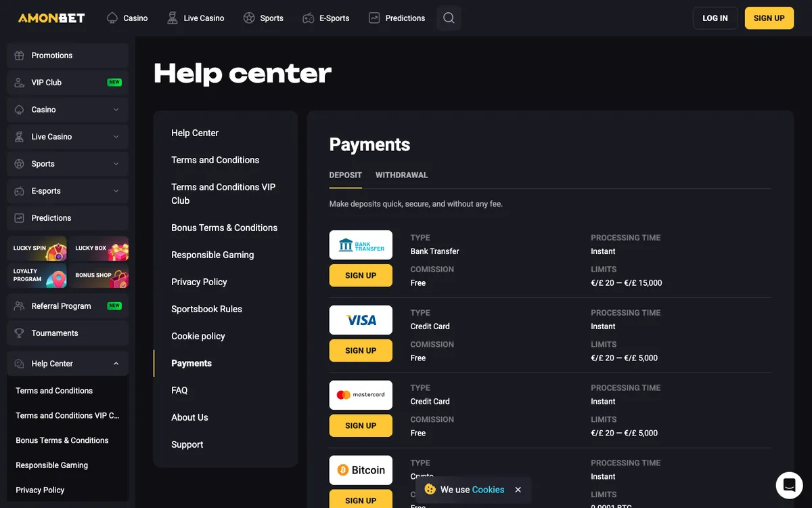The width and height of the screenshot is (812, 508).
Task: Click the E-Sports gamepad icon in top nav
Action: pyautogui.click(x=309, y=18)
